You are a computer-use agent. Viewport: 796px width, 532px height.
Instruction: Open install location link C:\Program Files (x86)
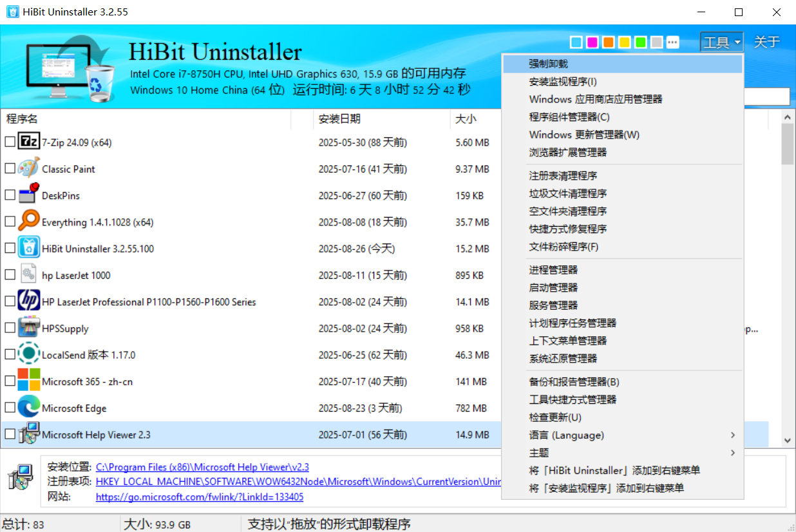pyautogui.click(x=202, y=467)
